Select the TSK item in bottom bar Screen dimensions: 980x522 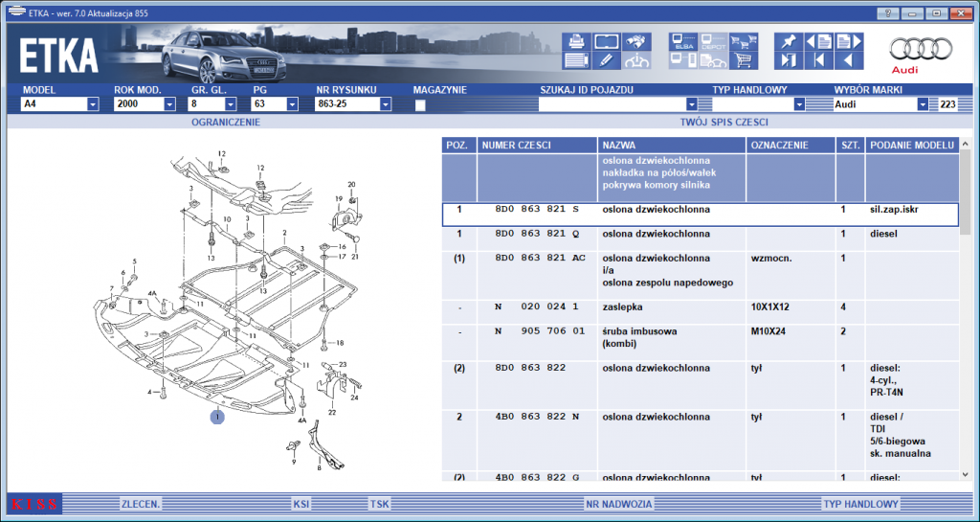coord(379,504)
